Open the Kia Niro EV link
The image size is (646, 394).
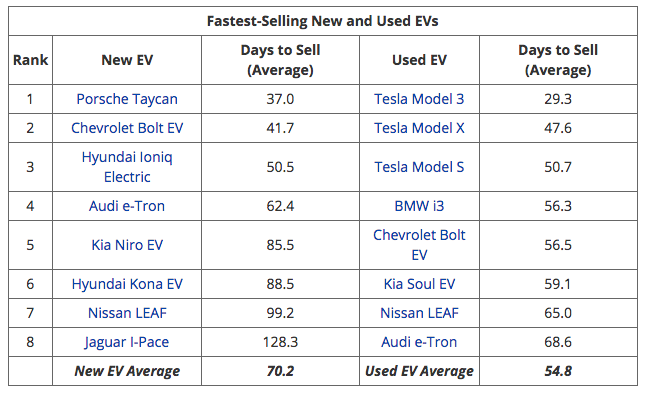pos(127,245)
